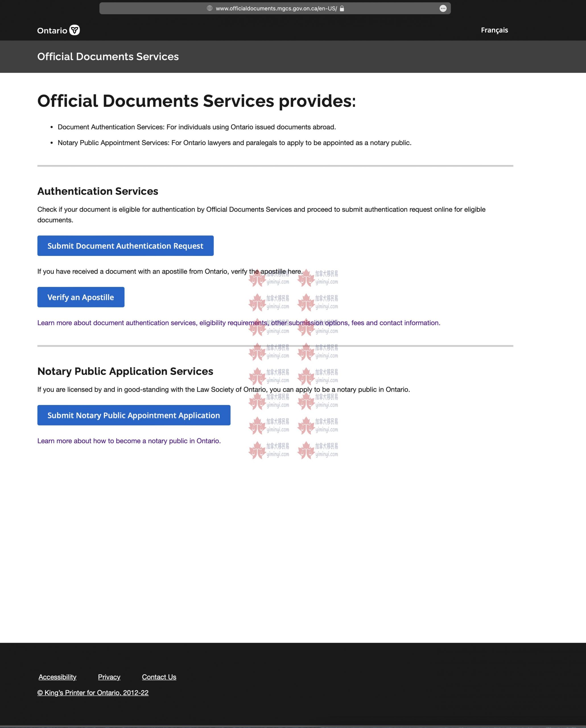Click the King's Printer for Ontario copyright link
The height and width of the screenshot is (728, 586).
pos(93,692)
